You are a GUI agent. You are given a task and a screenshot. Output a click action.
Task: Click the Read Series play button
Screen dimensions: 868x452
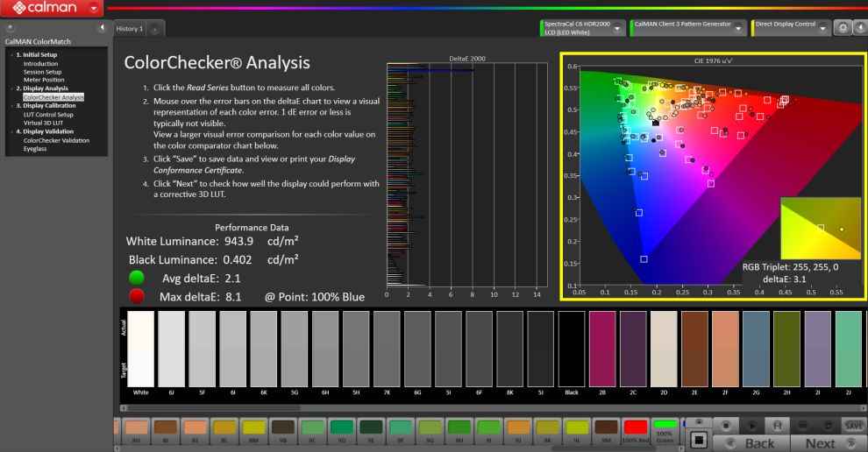click(x=751, y=426)
